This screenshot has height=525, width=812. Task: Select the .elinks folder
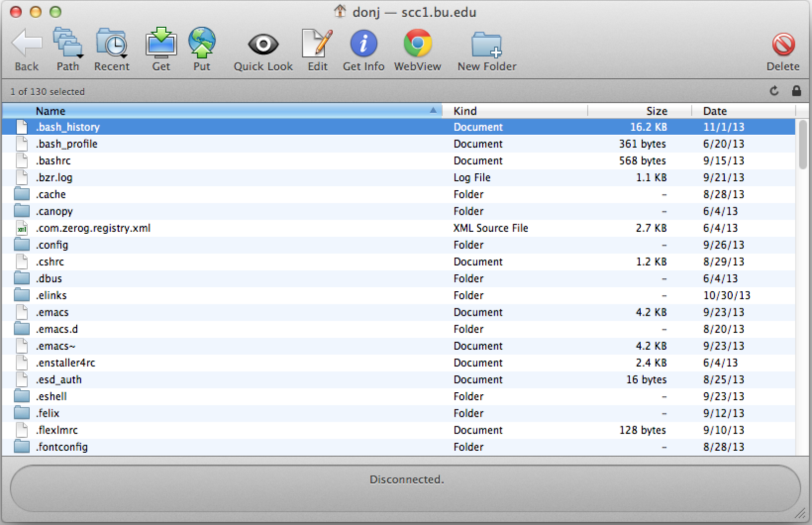click(399, 295)
